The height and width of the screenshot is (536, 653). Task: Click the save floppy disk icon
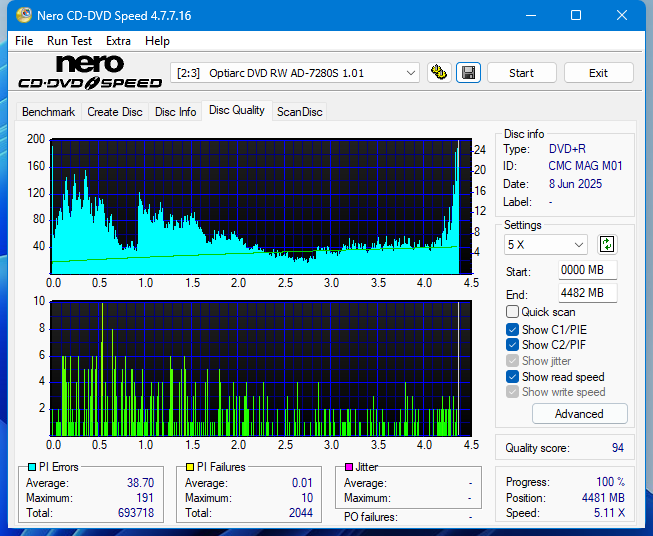click(x=467, y=73)
